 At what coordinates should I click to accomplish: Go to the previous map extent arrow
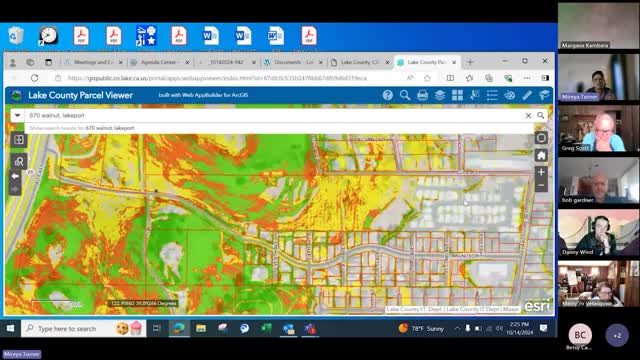pyautogui.click(x=15, y=176)
